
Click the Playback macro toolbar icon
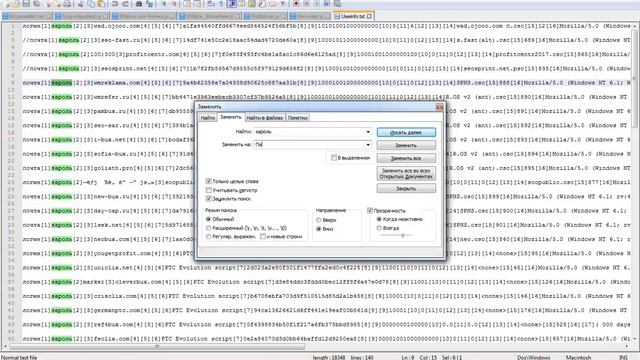316,4
